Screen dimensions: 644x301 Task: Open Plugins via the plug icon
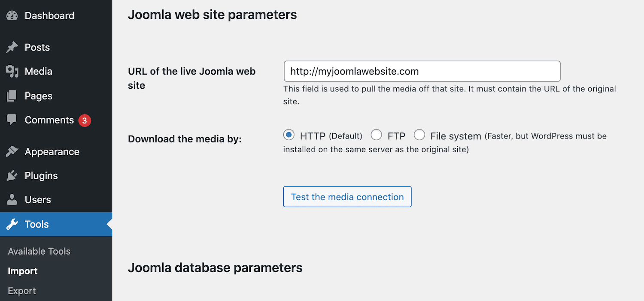coord(12,175)
